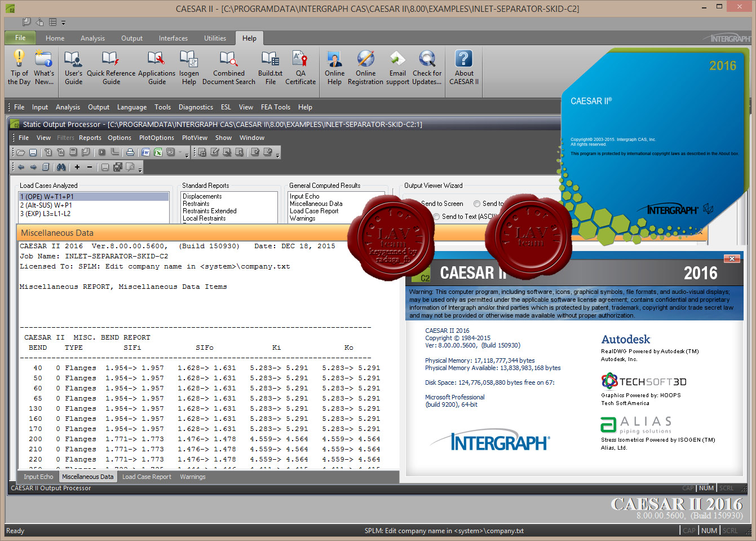Send report to Microsoft Word icon
The width and height of the screenshot is (756, 541).
(x=145, y=152)
